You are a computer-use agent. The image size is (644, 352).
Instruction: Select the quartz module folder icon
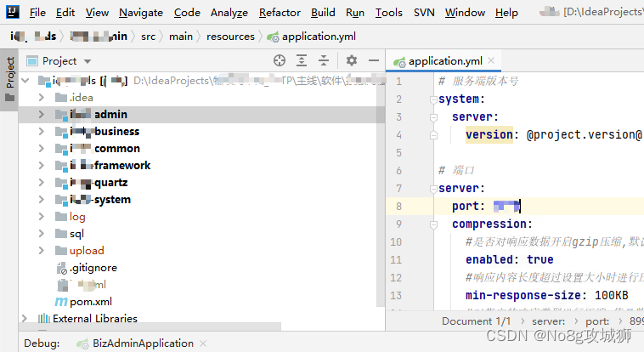(x=61, y=183)
